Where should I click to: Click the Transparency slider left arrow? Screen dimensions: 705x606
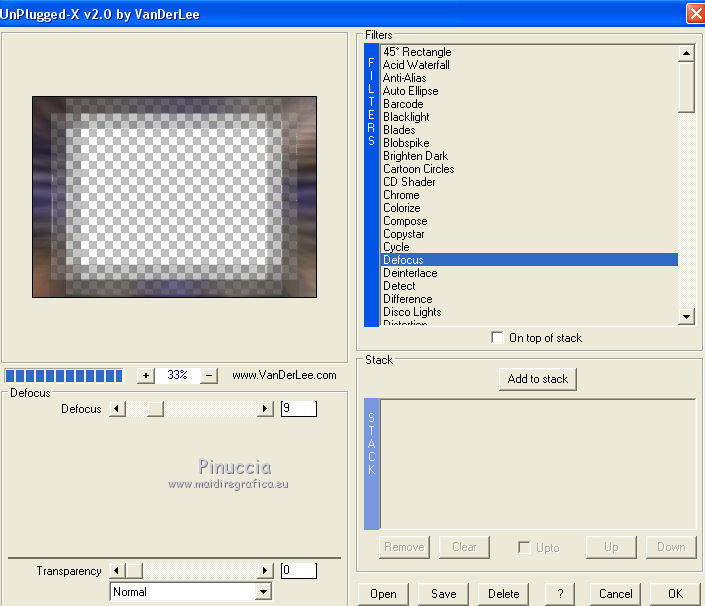117,570
